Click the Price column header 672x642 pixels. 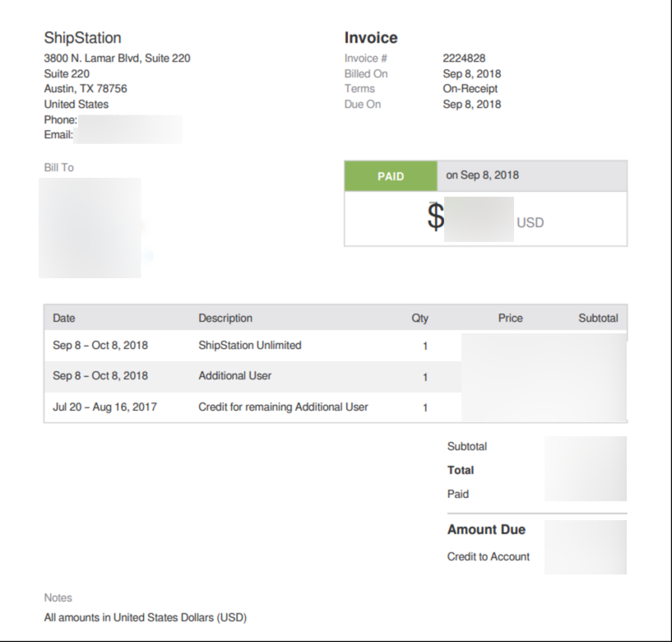510,318
